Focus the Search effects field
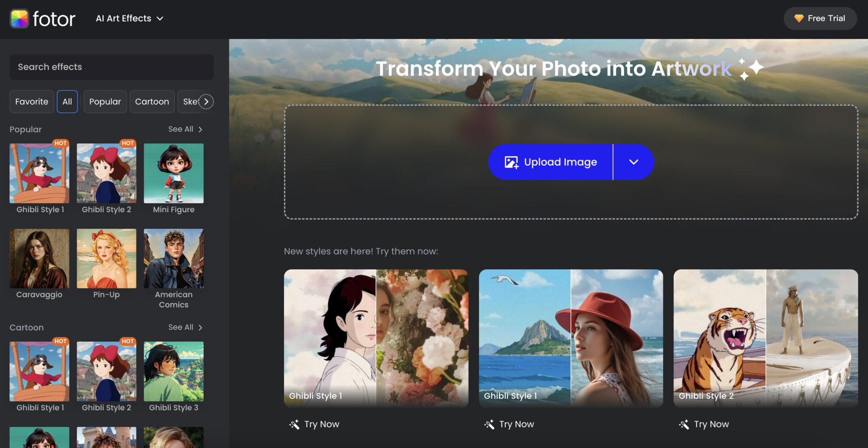Viewport: 868px width, 448px height. (111, 67)
